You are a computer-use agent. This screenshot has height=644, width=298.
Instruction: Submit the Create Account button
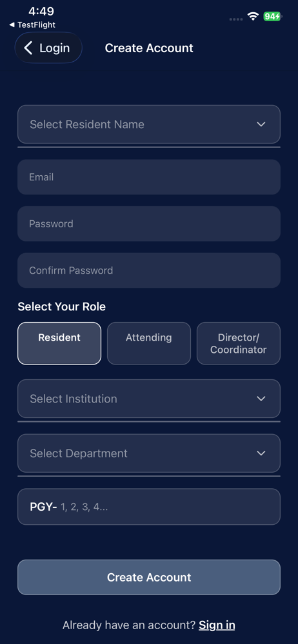[149, 577]
